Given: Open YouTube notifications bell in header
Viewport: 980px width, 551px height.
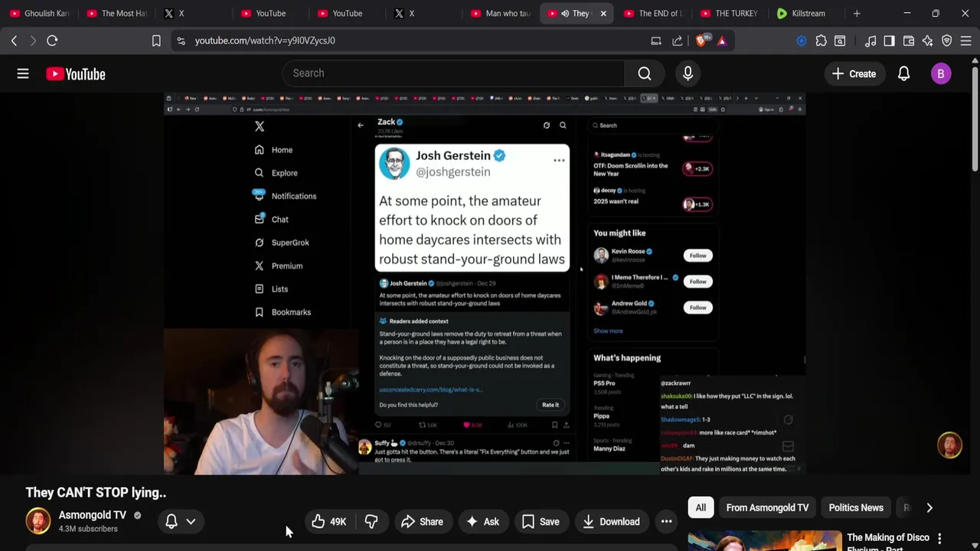Looking at the screenshot, I should [903, 73].
